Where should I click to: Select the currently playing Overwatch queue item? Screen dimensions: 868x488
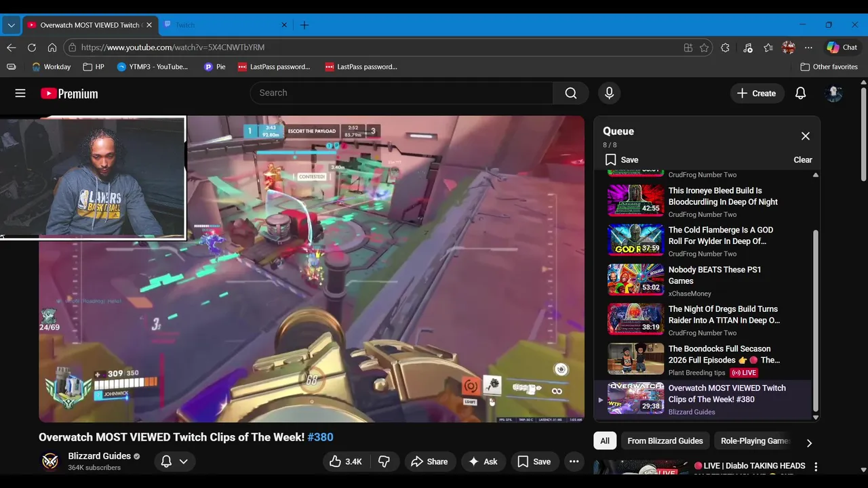(703, 399)
